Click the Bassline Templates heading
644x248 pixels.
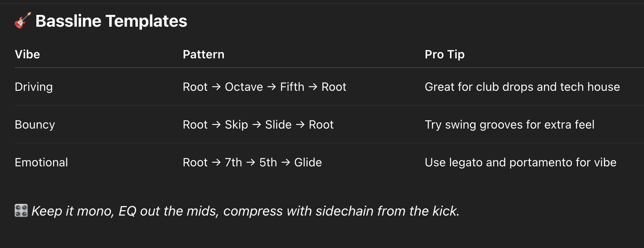pyautogui.click(x=111, y=21)
